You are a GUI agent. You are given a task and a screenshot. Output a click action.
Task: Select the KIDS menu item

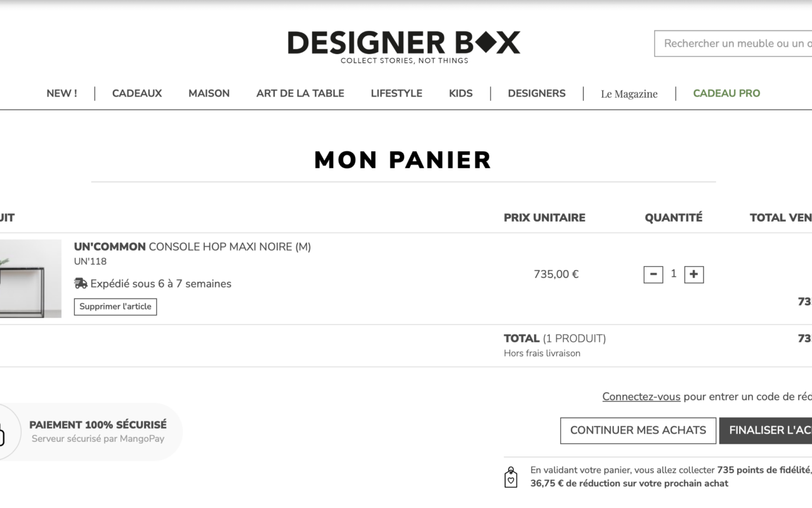[x=461, y=93]
